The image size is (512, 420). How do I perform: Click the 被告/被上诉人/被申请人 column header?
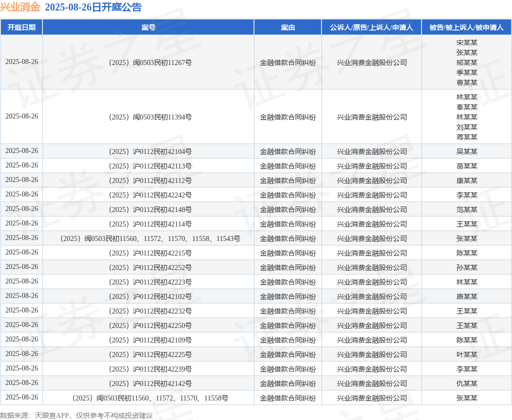466,27
